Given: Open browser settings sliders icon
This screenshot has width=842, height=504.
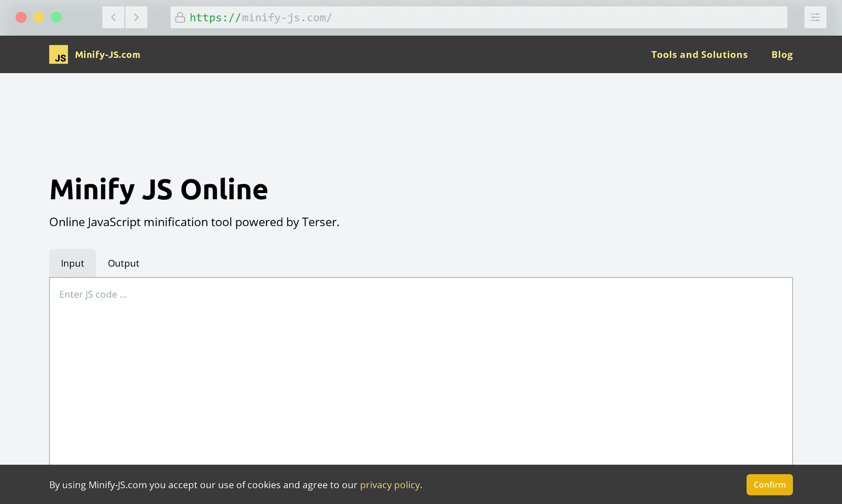Looking at the screenshot, I should (815, 17).
